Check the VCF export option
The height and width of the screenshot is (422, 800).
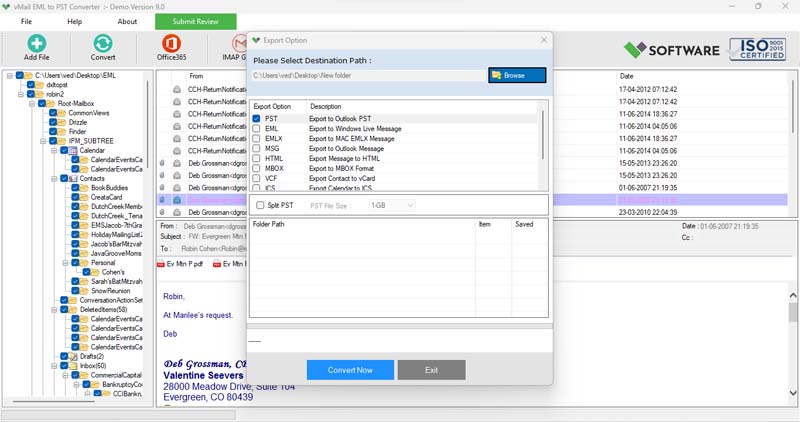pos(256,179)
